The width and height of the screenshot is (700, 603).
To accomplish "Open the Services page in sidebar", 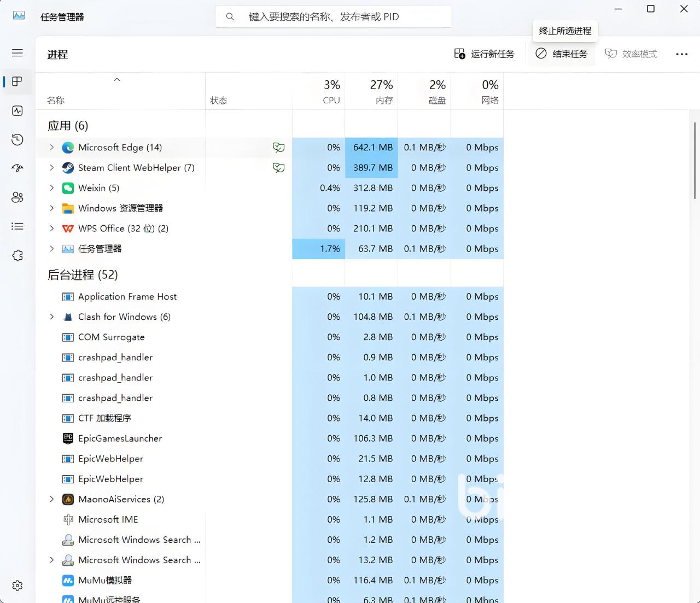I will pyautogui.click(x=17, y=255).
